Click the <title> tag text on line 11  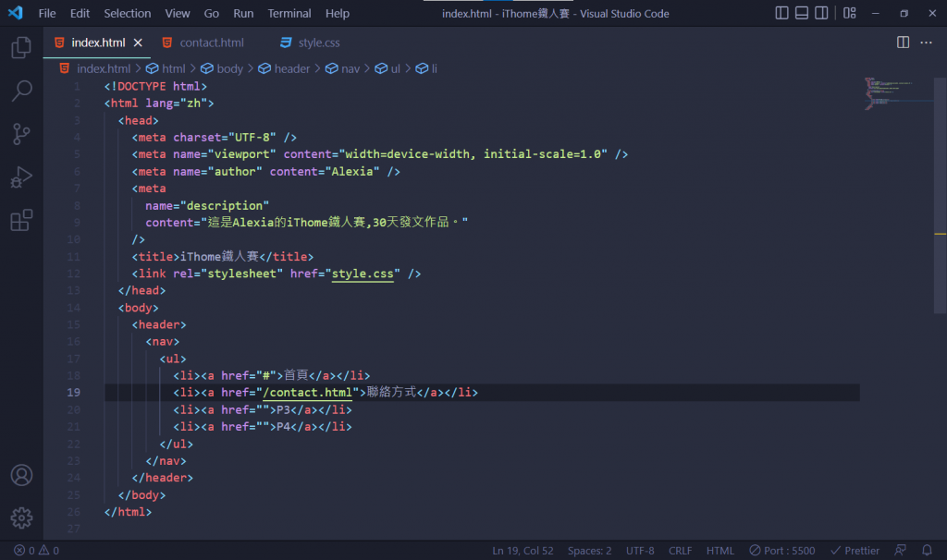tap(155, 257)
